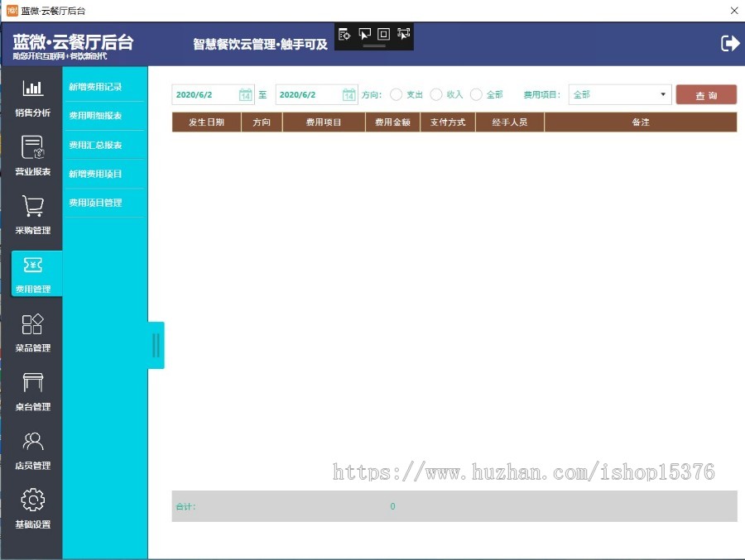
Task: Click the 合计 total label
Action: (x=185, y=507)
